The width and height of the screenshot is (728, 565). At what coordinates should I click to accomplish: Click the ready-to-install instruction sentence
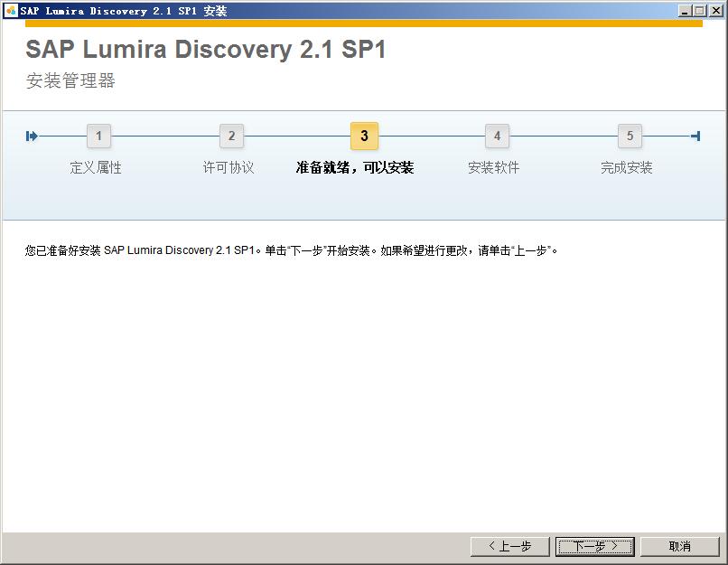coord(292,250)
